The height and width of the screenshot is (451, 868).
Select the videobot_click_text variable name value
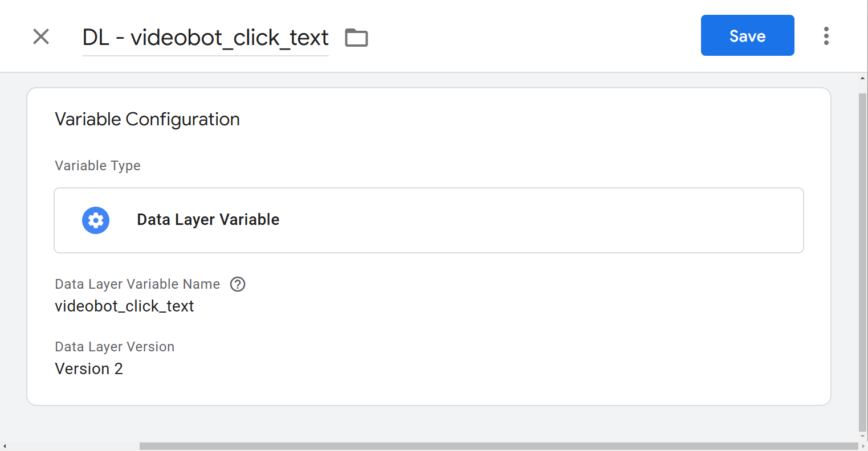click(x=124, y=306)
